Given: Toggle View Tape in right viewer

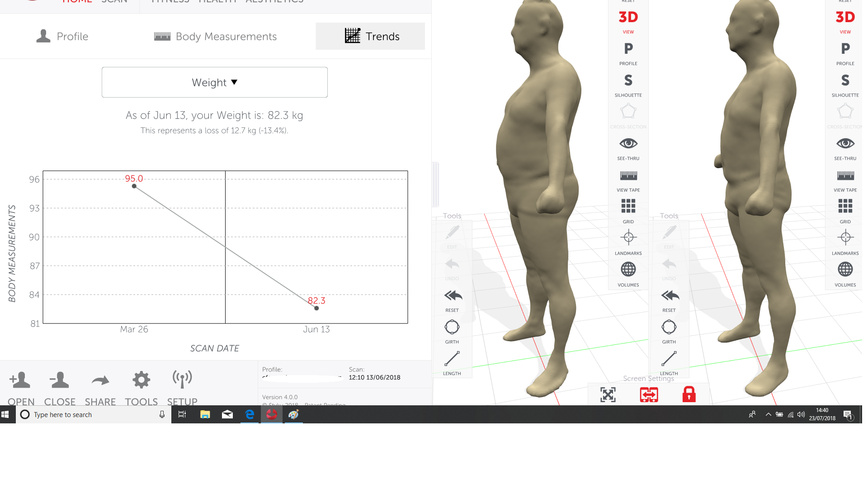Looking at the screenshot, I should point(845,180).
